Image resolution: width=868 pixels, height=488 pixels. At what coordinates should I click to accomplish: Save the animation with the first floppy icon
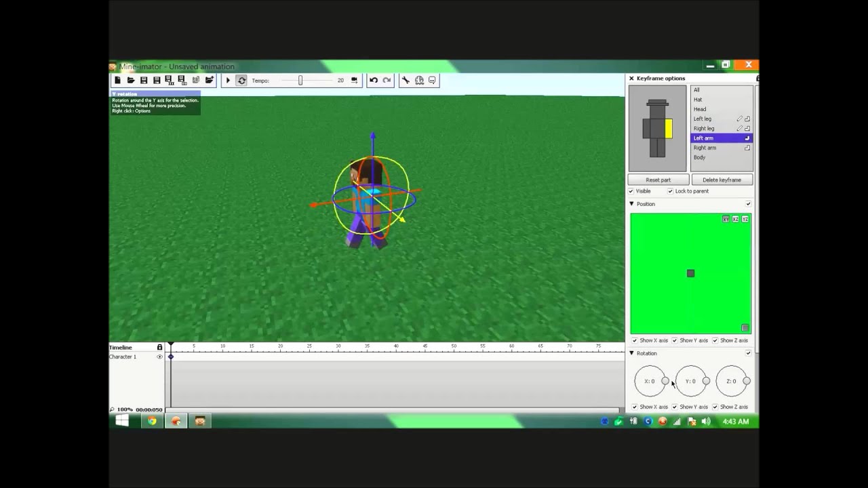pos(144,80)
